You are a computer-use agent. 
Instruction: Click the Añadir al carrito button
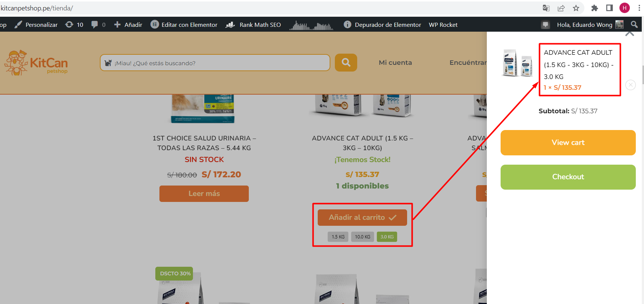click(x=362, y=218)
